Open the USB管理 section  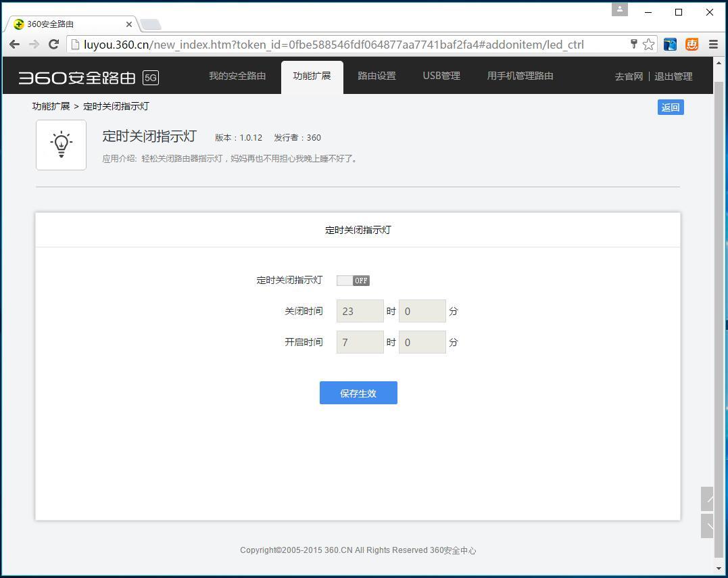pyautogui.click(x=441, y=76)
